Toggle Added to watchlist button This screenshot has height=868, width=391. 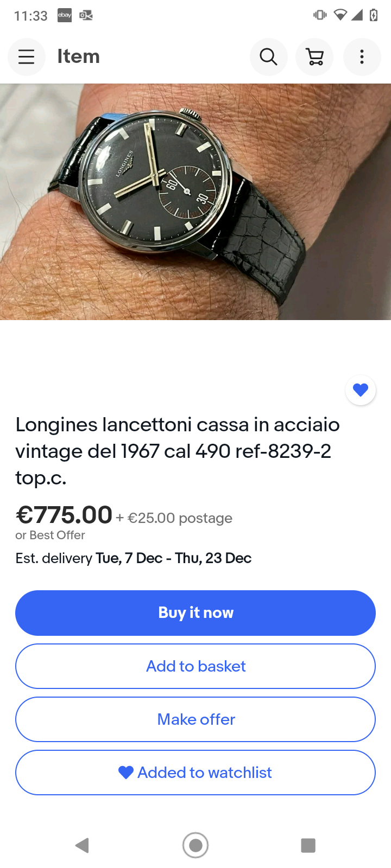195,773
